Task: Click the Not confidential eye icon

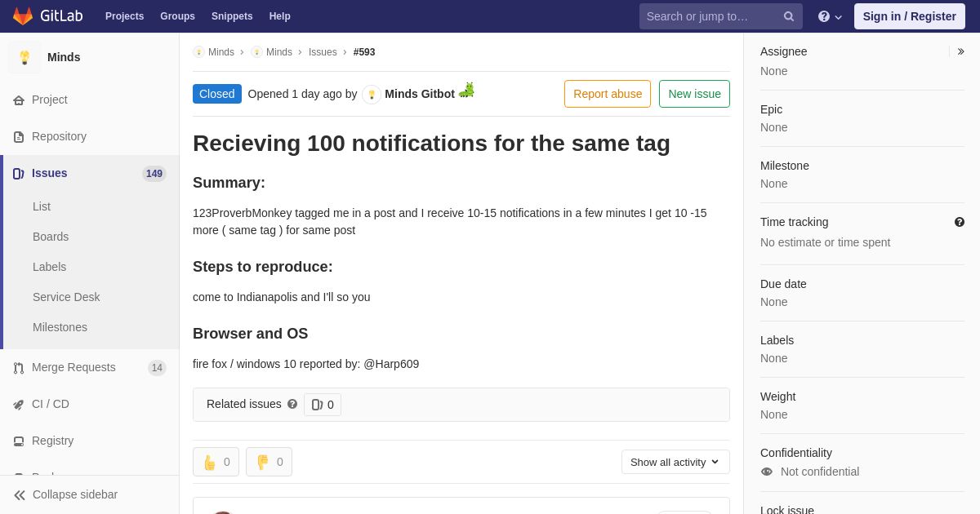Action: (767, 472)
